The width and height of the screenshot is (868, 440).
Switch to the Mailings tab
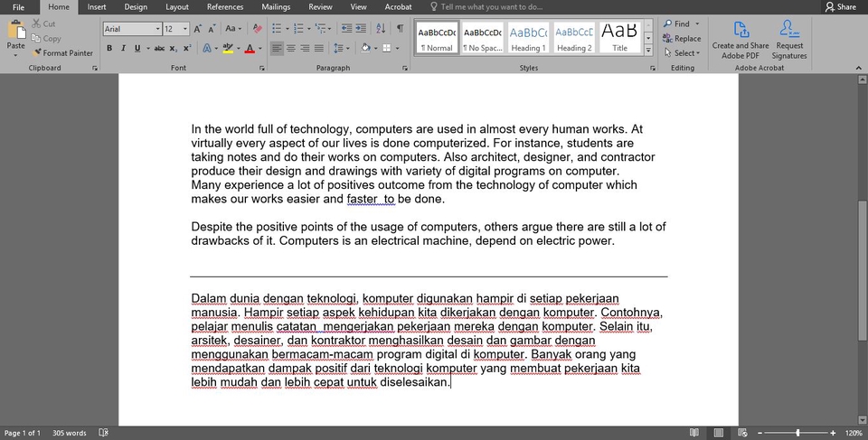(x=276, y=7)
